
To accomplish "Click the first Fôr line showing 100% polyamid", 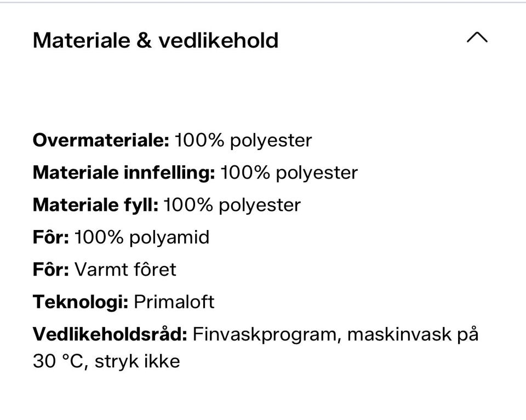I will tap(121, 237).
